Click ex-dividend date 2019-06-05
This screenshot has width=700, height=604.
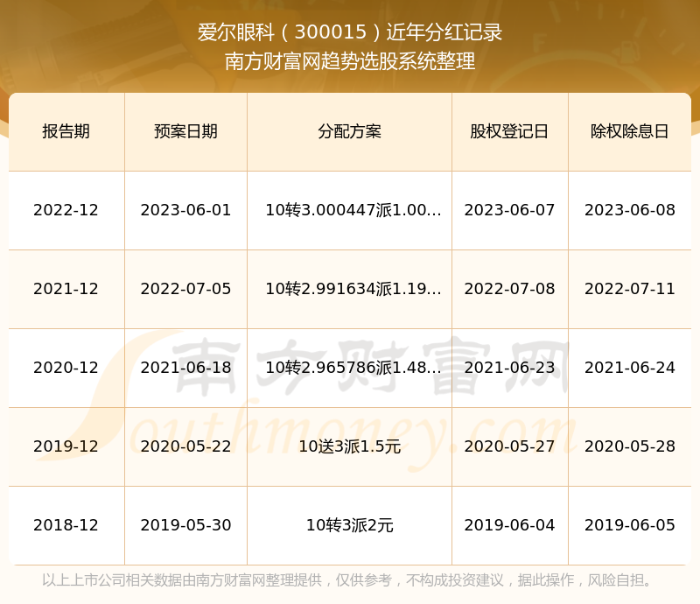630,525
